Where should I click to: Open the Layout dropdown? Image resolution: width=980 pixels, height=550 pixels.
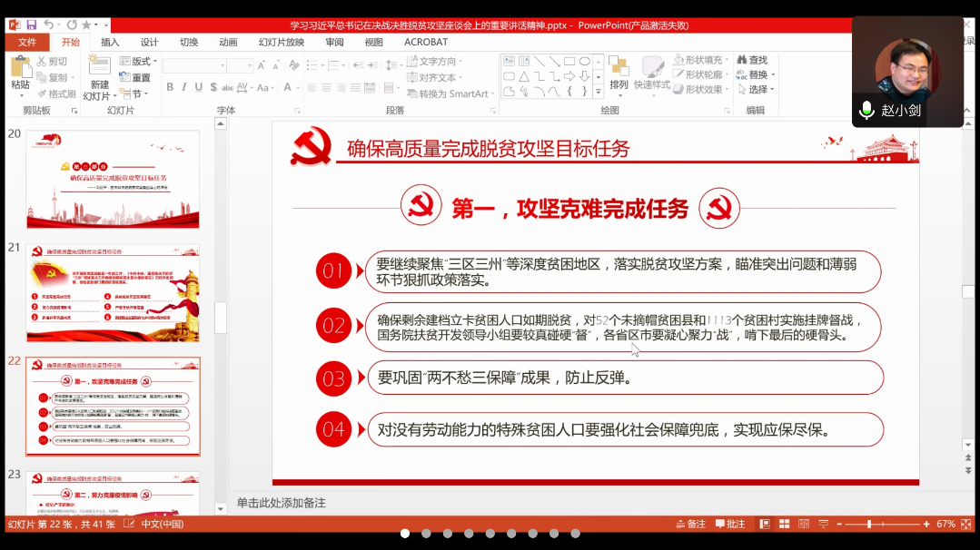pyautogui.click(x=138, y=61)
